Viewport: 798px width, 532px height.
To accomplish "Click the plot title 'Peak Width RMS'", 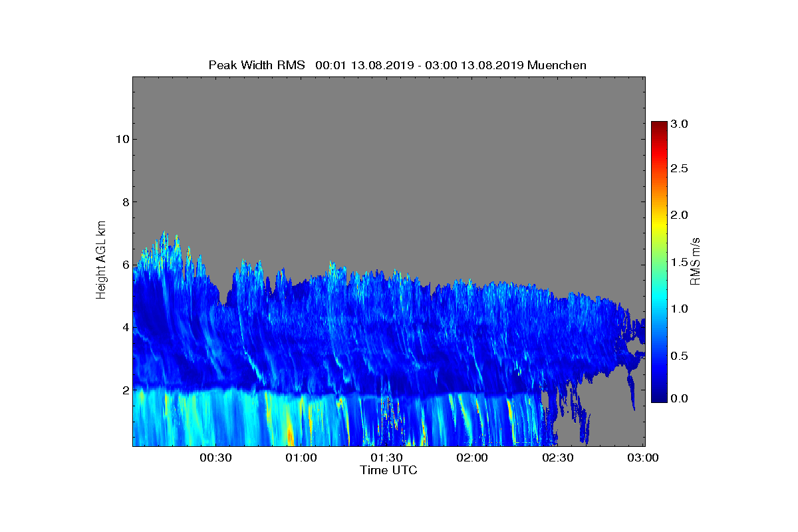I will click(x=257, y=65).
